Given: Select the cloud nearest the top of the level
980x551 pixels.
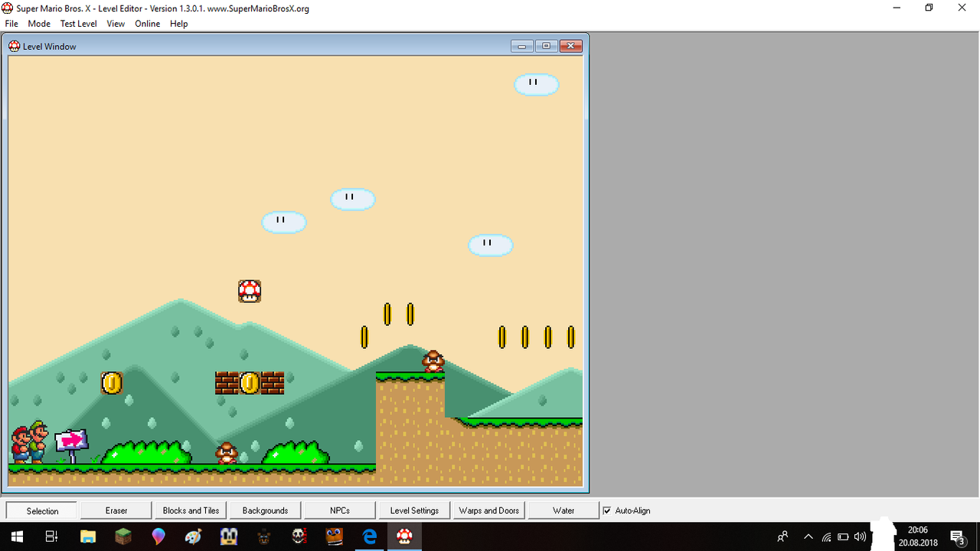Looking at the screenshot, I should point(537,84).
